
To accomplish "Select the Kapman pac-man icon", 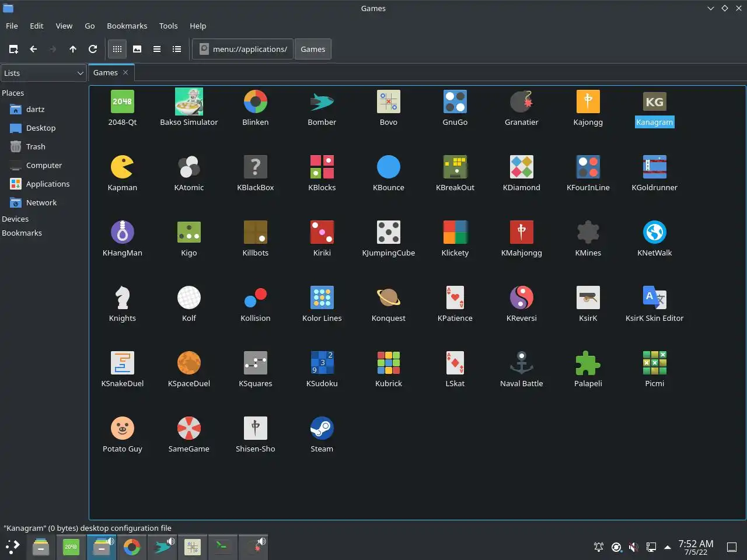I will pyautogui.click(x=123, y=167).
